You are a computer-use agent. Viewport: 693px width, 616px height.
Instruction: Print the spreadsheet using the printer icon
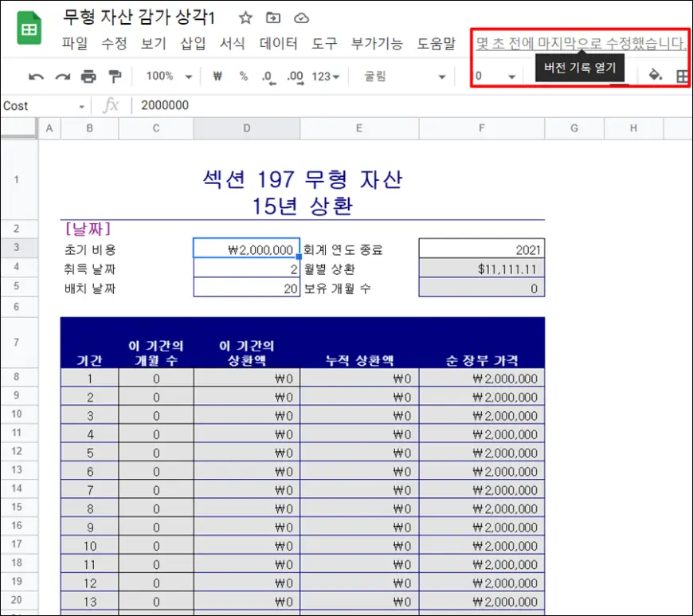pos(88,77)
